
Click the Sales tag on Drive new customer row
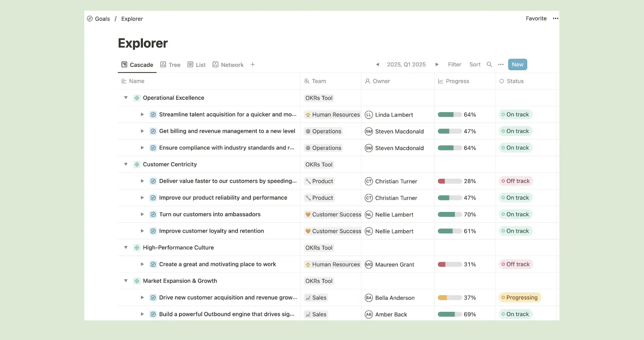[316, 298]
